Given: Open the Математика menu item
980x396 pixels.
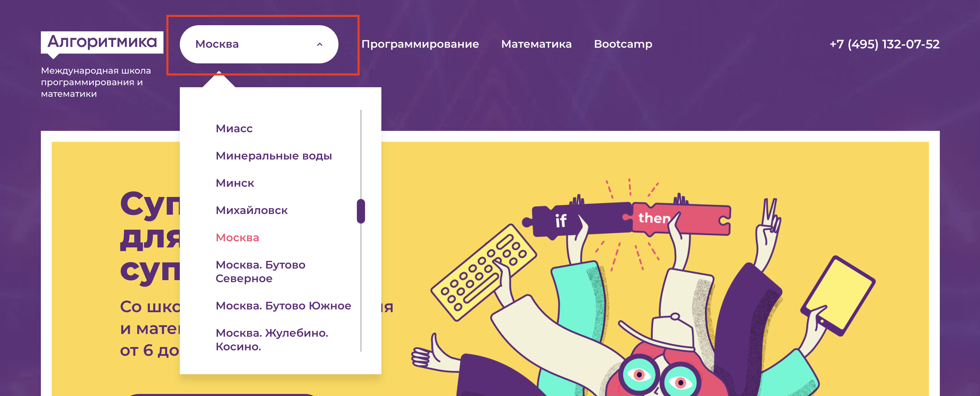Looking at the screenshot, I should coord(536,44).
